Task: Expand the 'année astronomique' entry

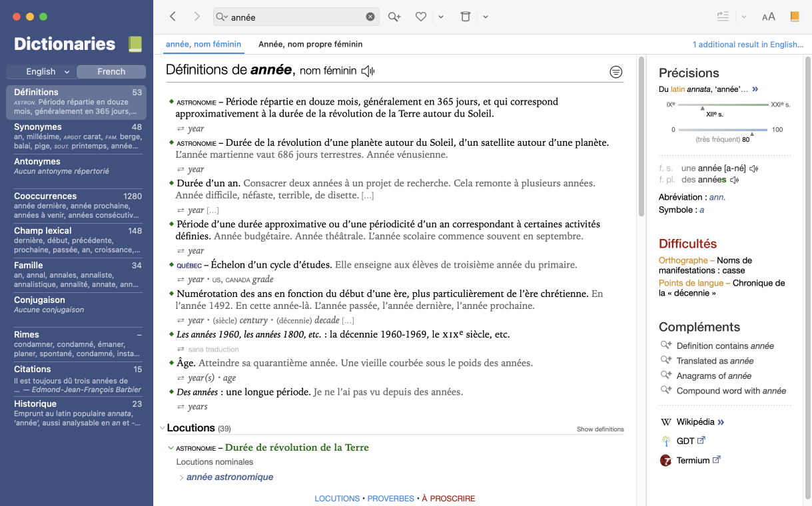Action: coord(181,477)
